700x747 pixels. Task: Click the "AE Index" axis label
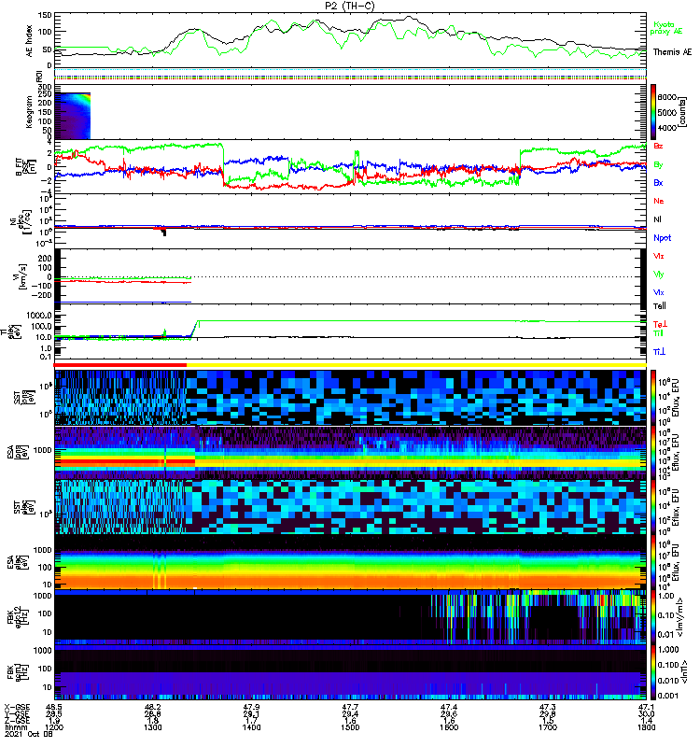[x=30, y=41]
